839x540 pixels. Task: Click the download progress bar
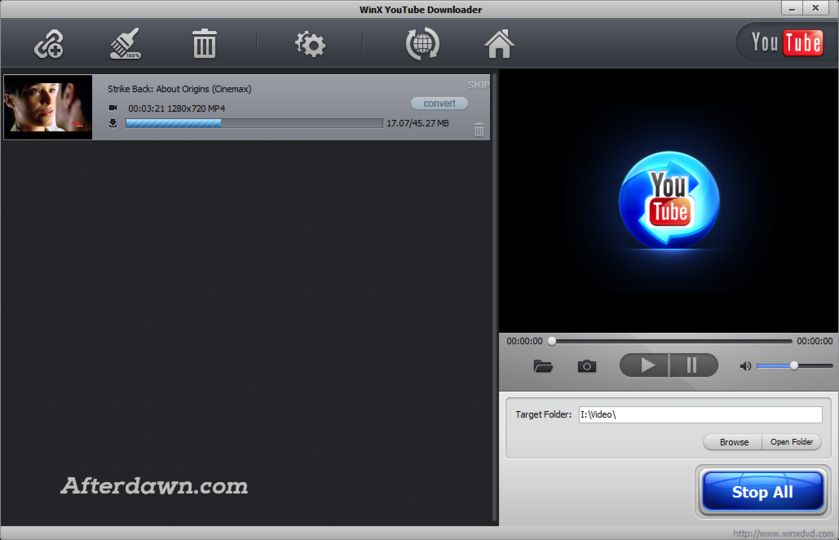point(254,123)
